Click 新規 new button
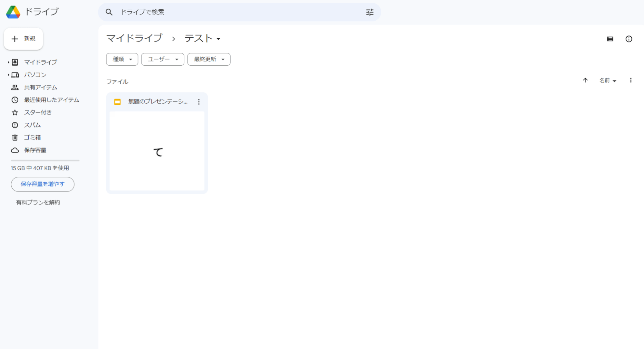This screenshot has width=644, height=349. click(24, 39)
